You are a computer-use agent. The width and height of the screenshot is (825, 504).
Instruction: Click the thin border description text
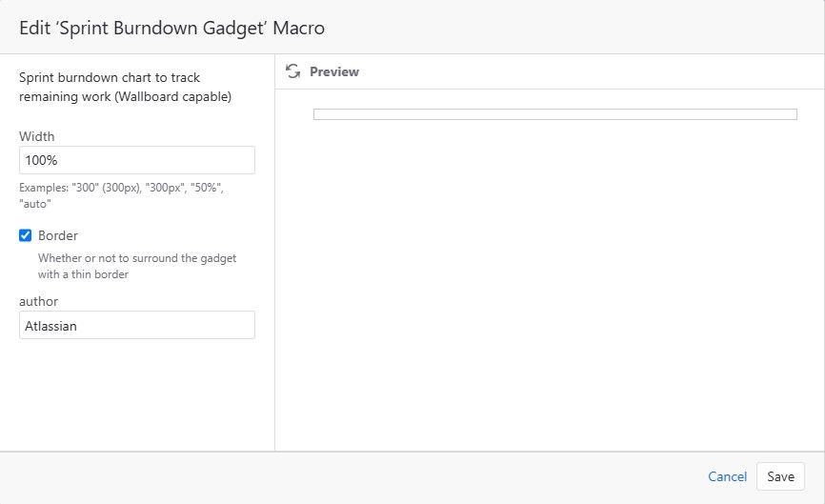tap(137, 266)
